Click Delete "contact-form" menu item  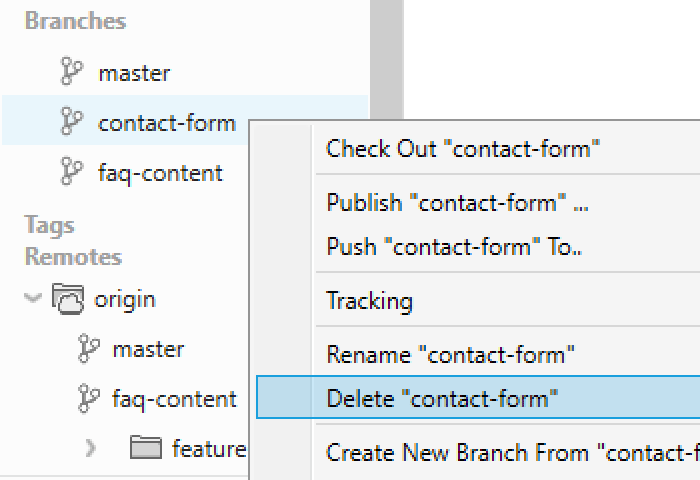tap(442, 398)
